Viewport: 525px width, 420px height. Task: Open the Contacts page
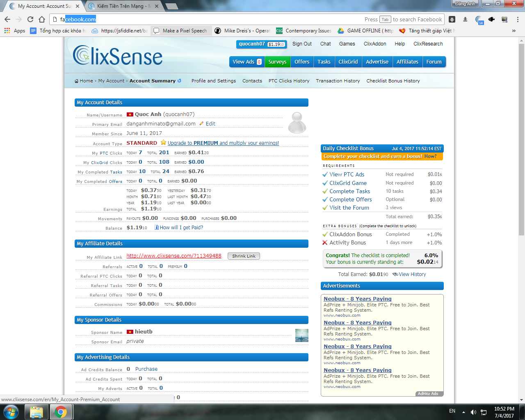pos(252,81)
